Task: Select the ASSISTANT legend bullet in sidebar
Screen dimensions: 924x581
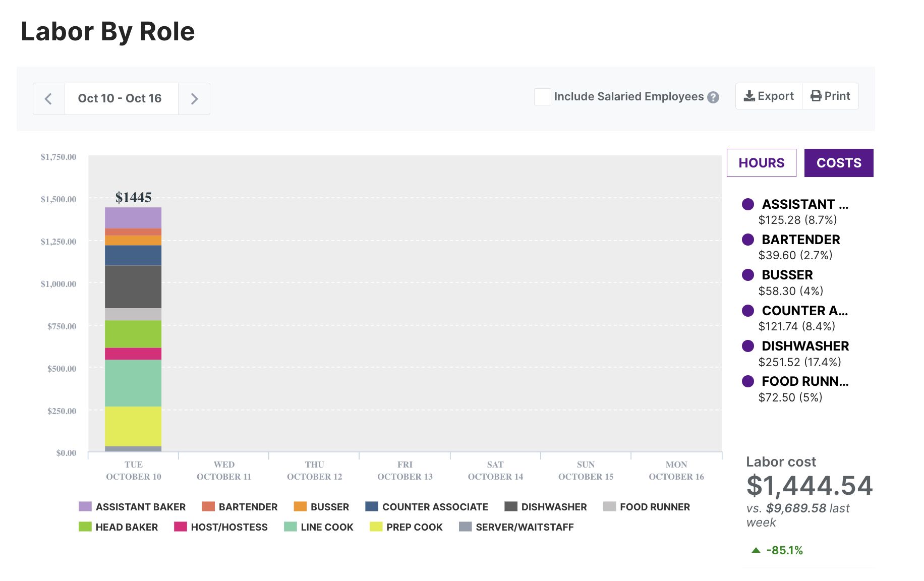Action: click(748, 204)
